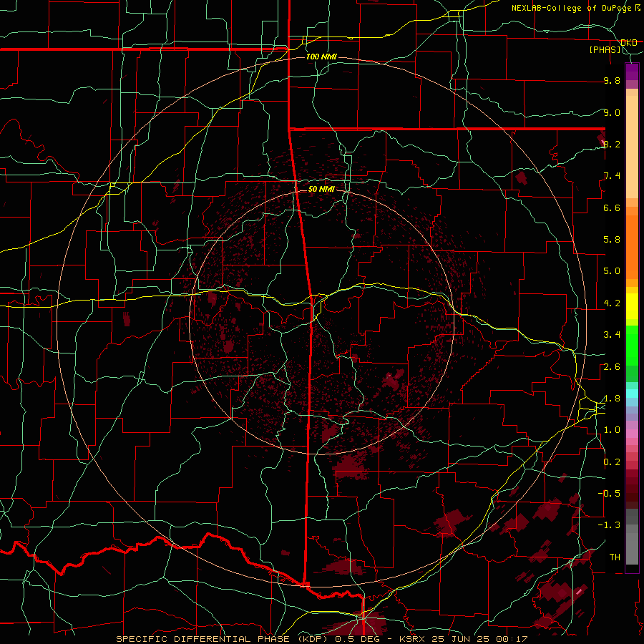Click the 5.8 value on the color scale
This screenshot has width=644, height=644.
coord(612,240)
